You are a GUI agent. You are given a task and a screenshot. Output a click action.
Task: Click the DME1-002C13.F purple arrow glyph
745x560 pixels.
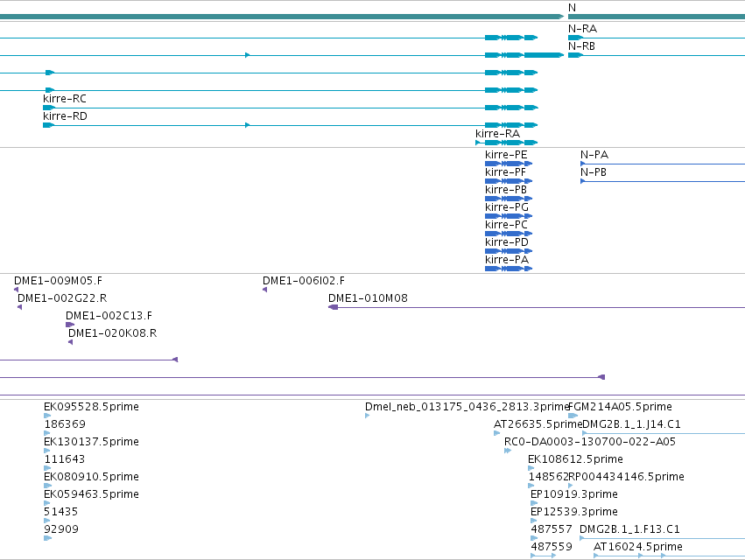coord(70,325)
